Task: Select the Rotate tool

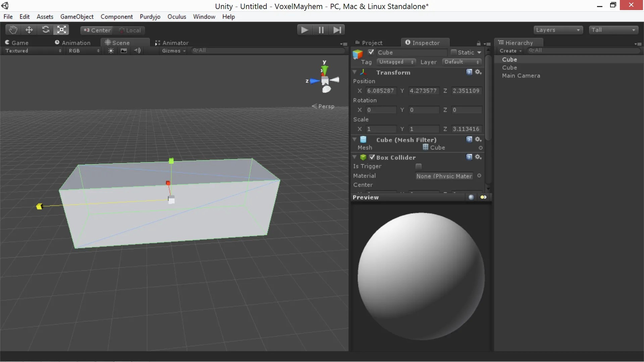Action: (x=46, y=30)
